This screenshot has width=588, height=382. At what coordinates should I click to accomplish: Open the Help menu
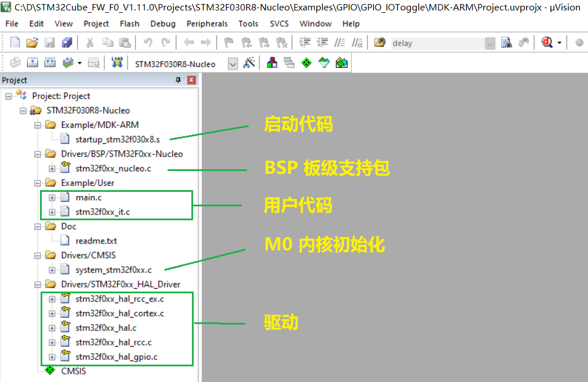(351, 24)
